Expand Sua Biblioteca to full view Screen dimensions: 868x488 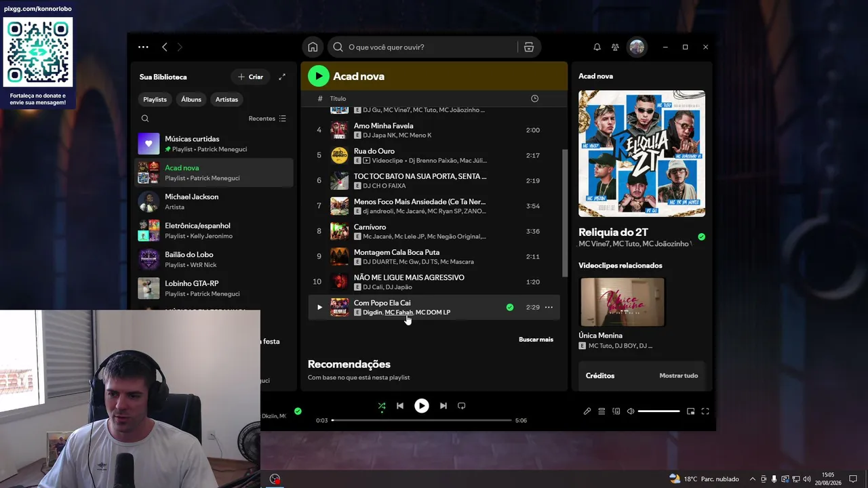(282, 77)
